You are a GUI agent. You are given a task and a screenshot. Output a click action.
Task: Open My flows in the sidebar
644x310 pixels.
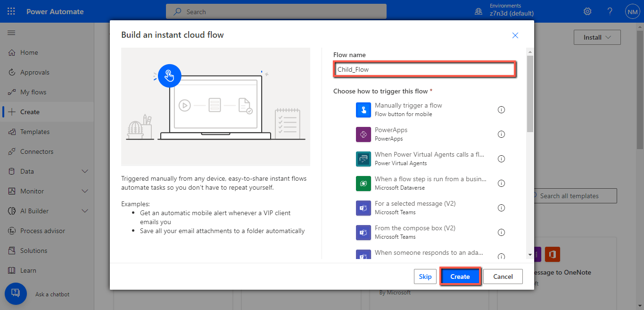47,92
